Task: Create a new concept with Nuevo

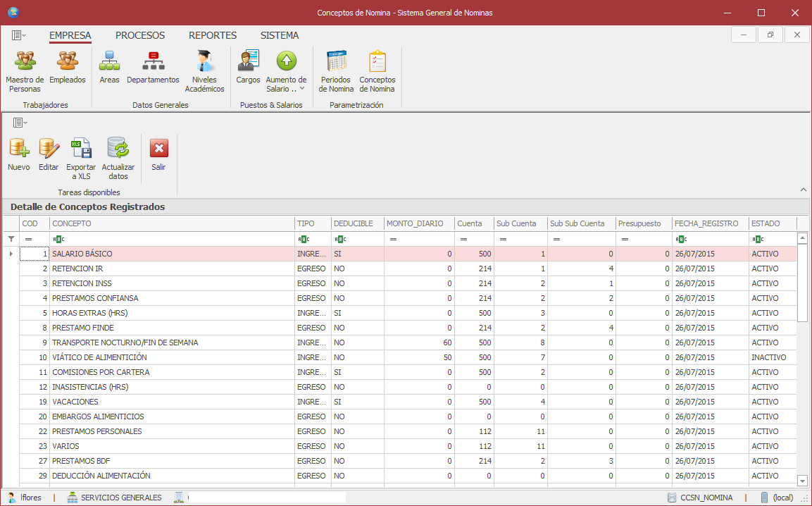Action: click(x=18, y=154)
